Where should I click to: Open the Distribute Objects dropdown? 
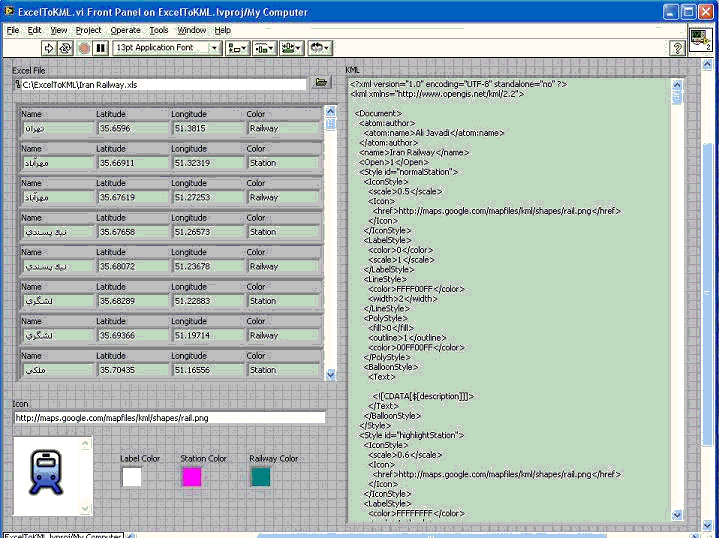tap(265, 48)
